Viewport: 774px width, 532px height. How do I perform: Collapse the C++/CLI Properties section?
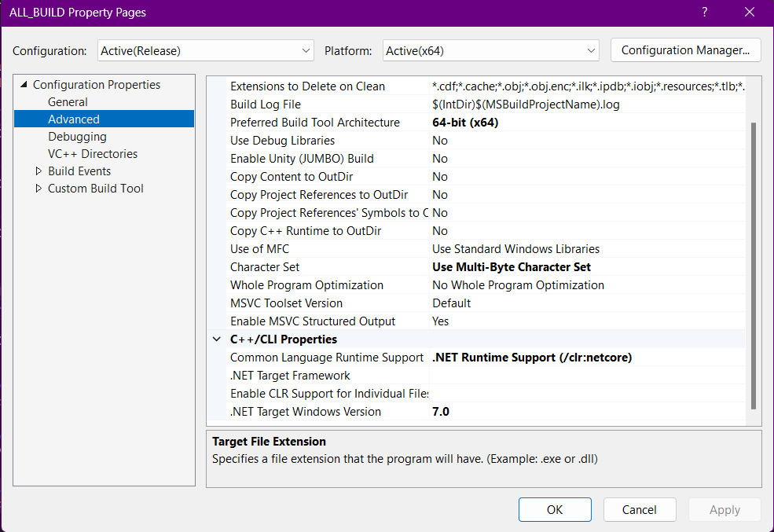coord(217,339)
